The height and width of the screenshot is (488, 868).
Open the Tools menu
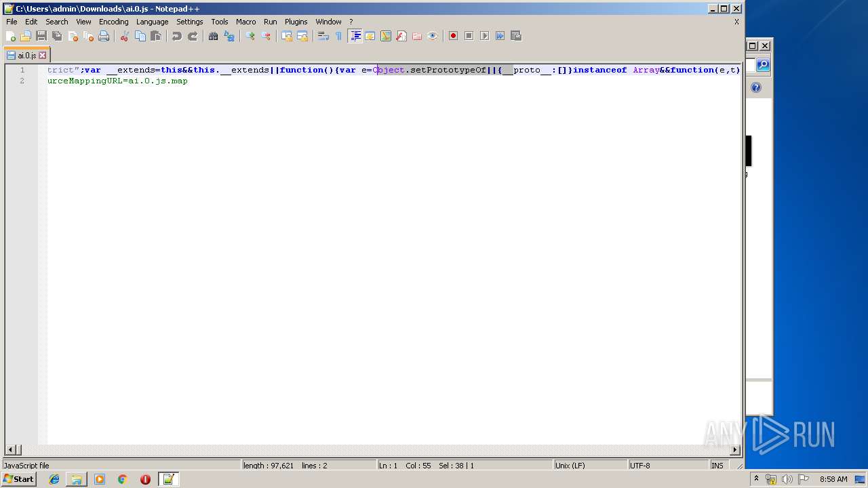coord(220,22)
